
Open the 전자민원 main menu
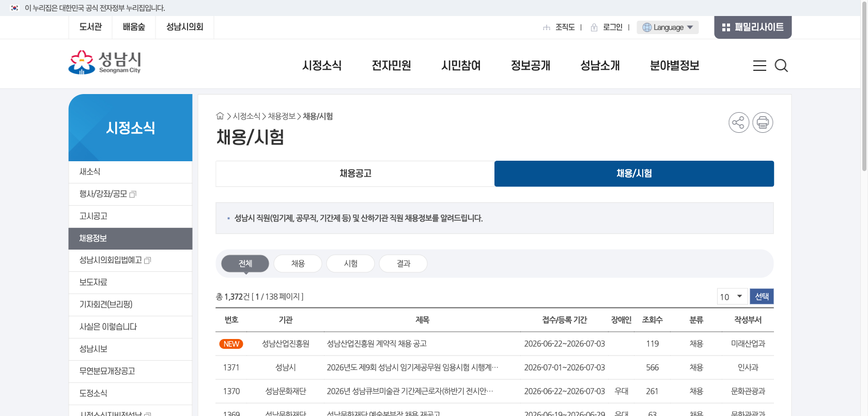point(392,66)
